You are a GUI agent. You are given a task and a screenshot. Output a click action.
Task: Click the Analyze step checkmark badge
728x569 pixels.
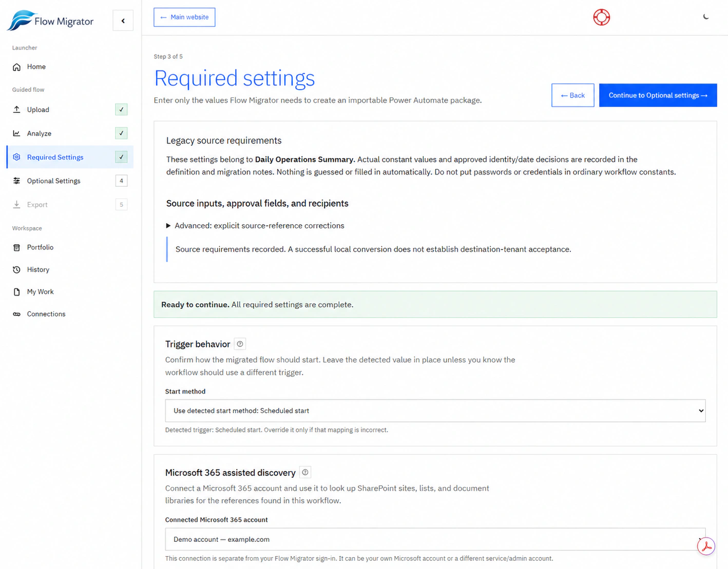(x=122, y=133)
